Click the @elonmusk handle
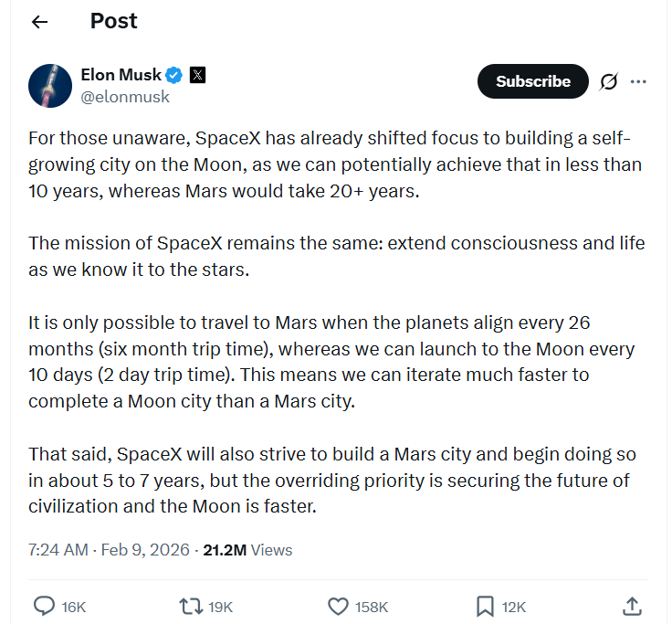672x624 pixels. [125, 96]
